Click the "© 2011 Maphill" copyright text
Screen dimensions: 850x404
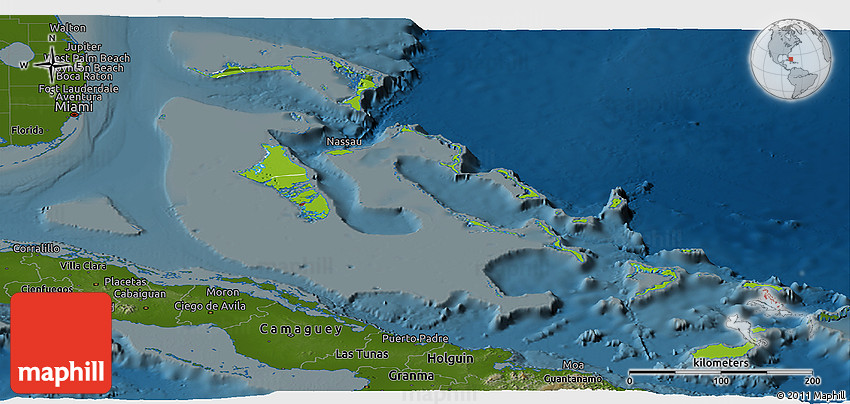pyautogui.click(x=810, y=396)
